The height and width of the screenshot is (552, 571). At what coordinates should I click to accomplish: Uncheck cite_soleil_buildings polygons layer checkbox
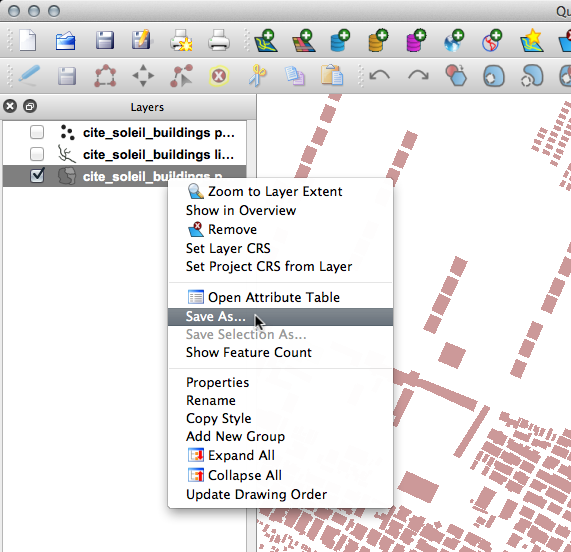[37, 175]
